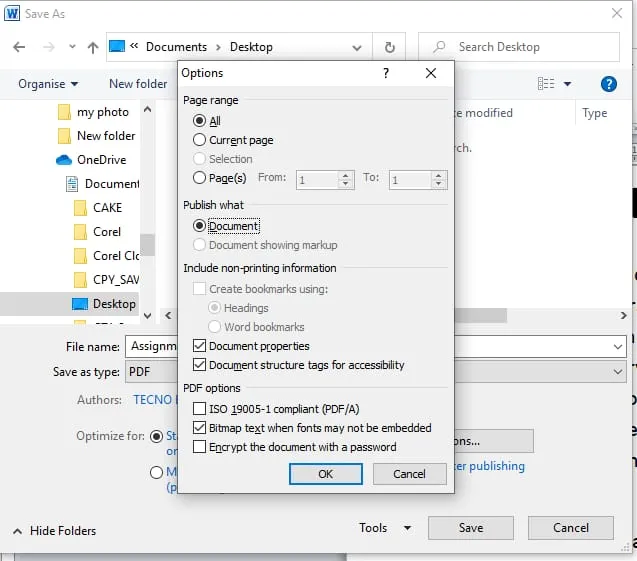Click the question mark in Options dialog

(x=386, y=73)
